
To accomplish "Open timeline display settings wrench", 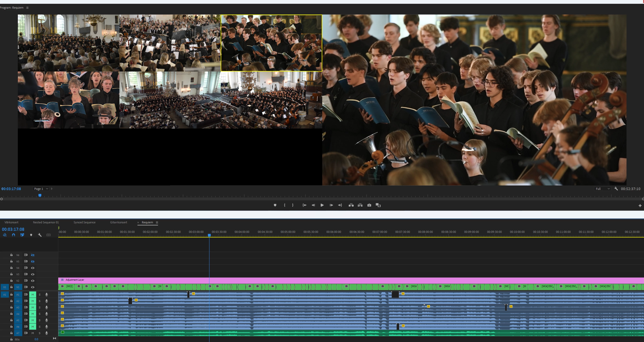I will click(x=40, y=235).
